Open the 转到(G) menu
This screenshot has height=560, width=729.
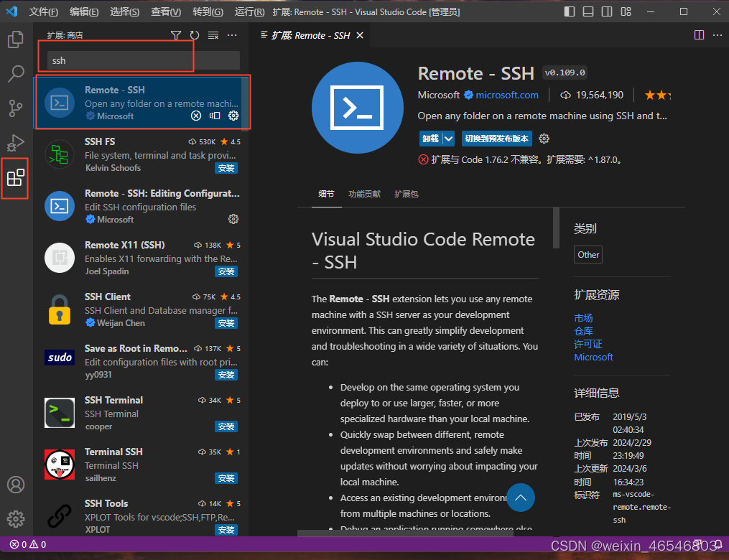208,11
